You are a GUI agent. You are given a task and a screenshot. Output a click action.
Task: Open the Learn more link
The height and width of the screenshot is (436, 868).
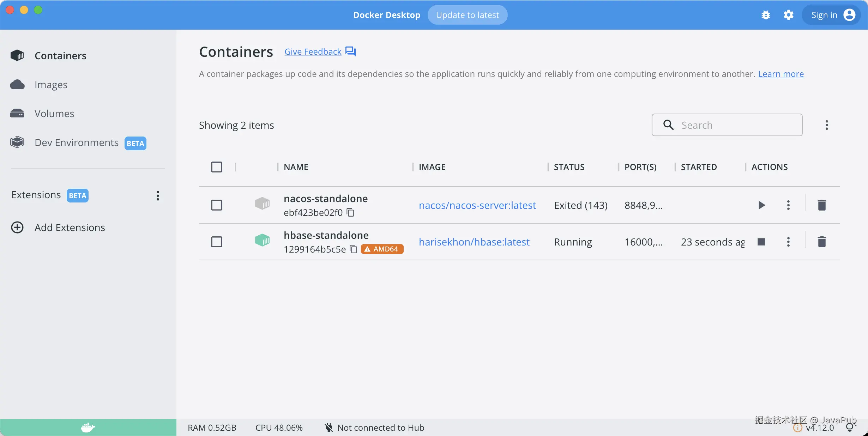tap(781, 74)
